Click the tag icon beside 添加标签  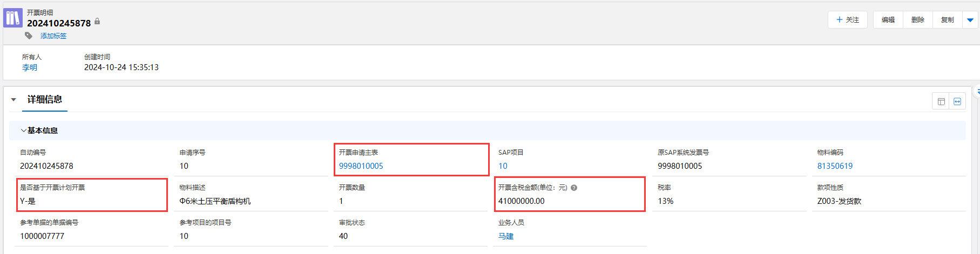click(29, 36)
